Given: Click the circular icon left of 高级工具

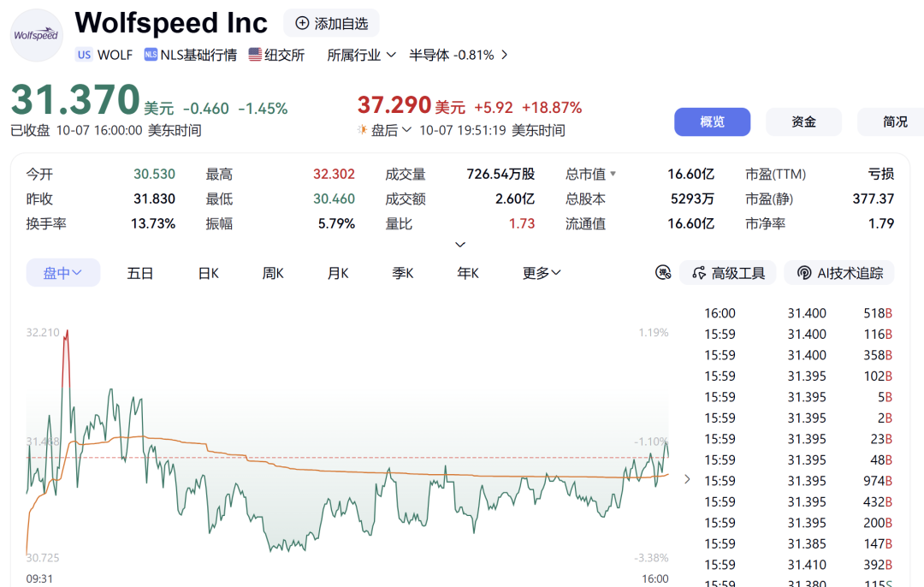Looking at the screenshot, I should click(663, 273).
